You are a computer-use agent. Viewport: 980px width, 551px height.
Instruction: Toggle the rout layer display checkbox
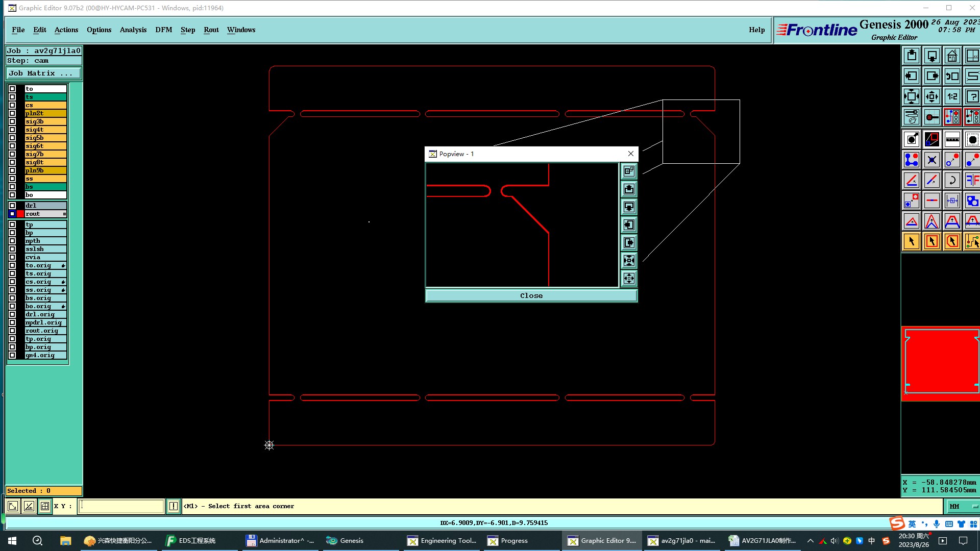(12, 214)
